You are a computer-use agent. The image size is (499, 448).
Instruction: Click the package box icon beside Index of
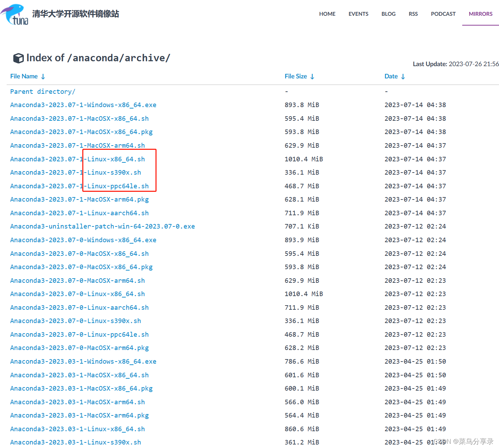tap(18, 58)
